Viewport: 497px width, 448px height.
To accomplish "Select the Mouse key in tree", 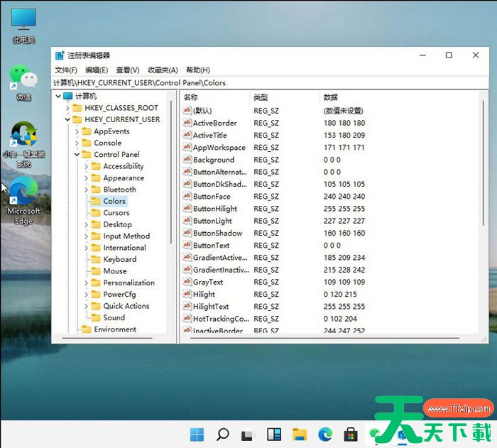I will tap(115, 271).
